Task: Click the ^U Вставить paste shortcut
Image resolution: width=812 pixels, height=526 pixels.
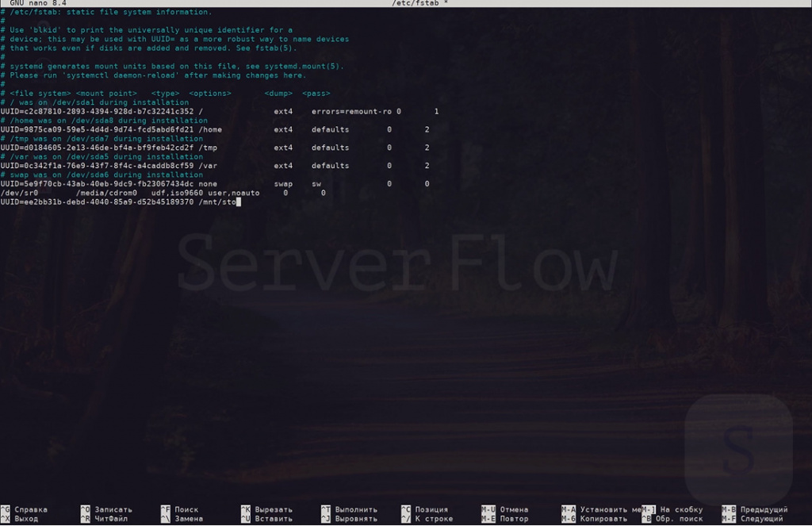Action: [x=266, y=519]
